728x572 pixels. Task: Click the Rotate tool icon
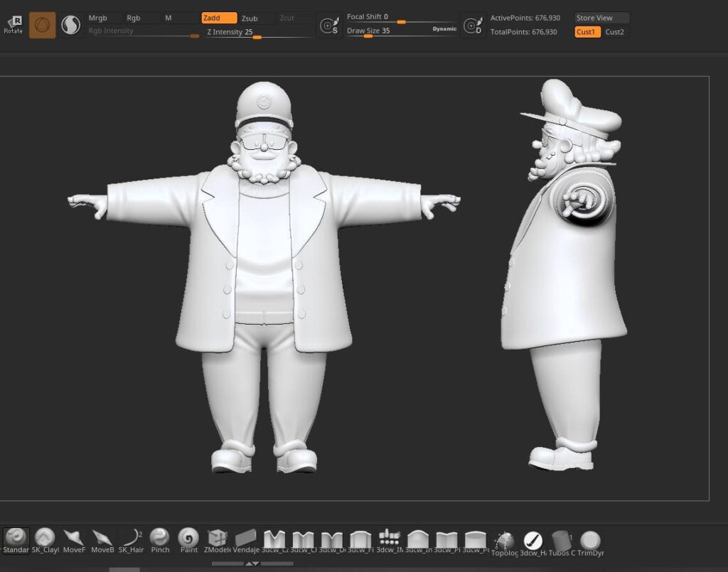pyautogui.click(x=14, y=25)
